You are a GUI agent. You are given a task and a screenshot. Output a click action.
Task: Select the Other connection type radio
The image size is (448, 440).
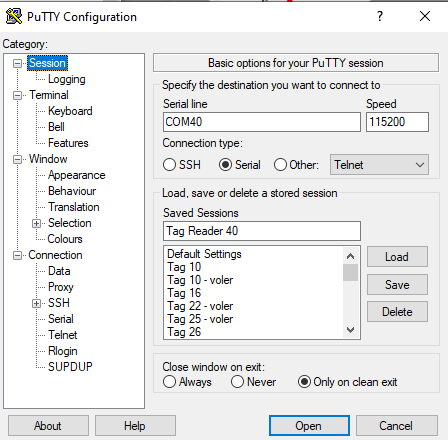pyautogui.click(x=280, y=165)
